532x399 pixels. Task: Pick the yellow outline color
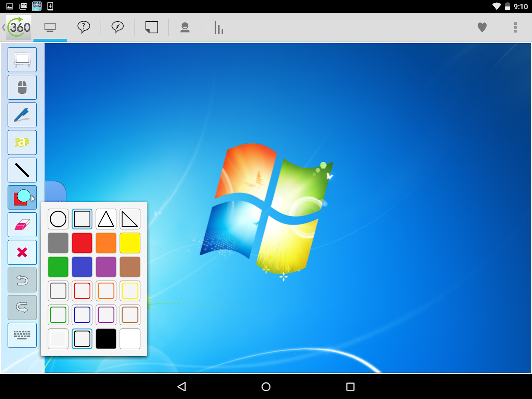coord(130,291)
